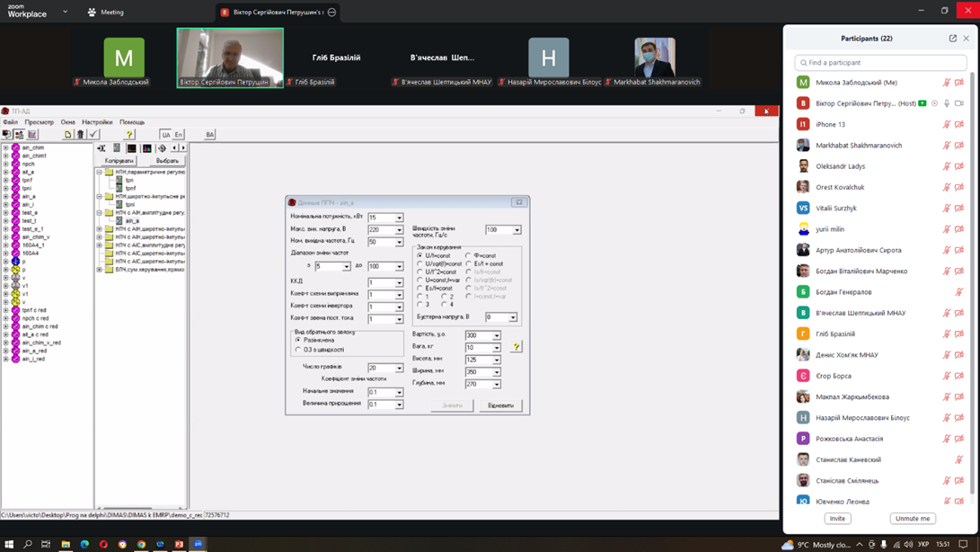Click the converter block icon in middle panel toolbar
The width and height of the screenshot is (980, 552).
116,148
